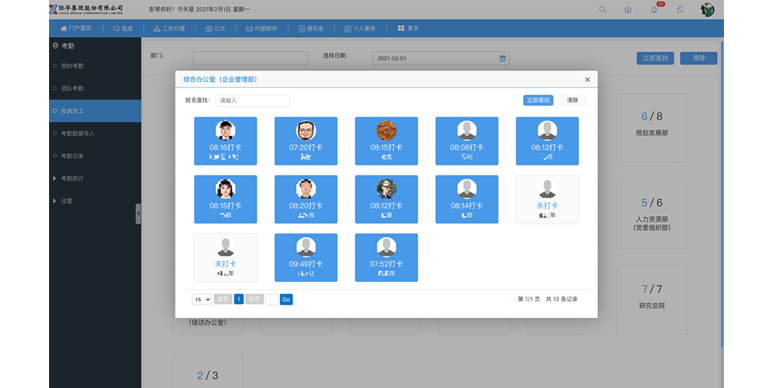Open page size dropdown showing 15
The width and height of the screenshot is (773, 388).
pyautogui.click(x=202, y=299)
